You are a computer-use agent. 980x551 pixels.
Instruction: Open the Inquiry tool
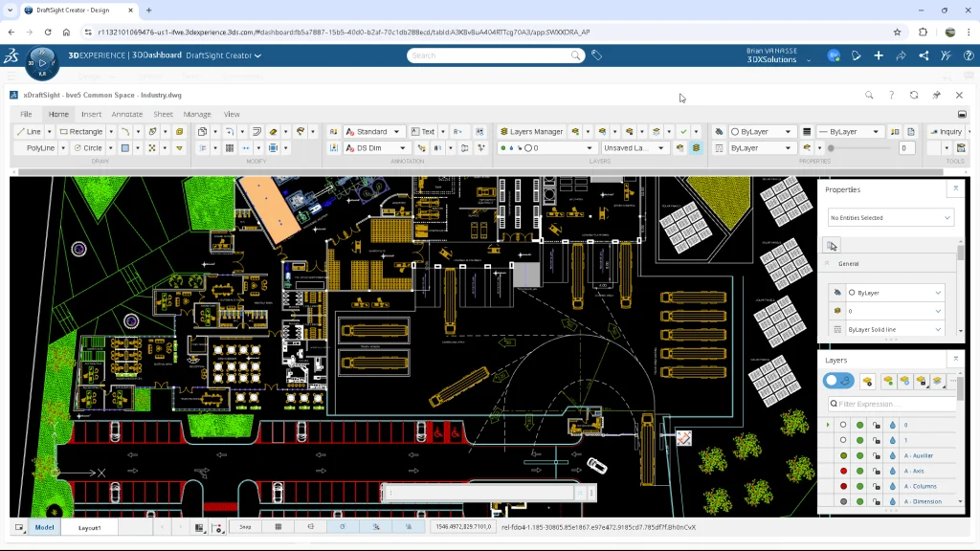946,131
